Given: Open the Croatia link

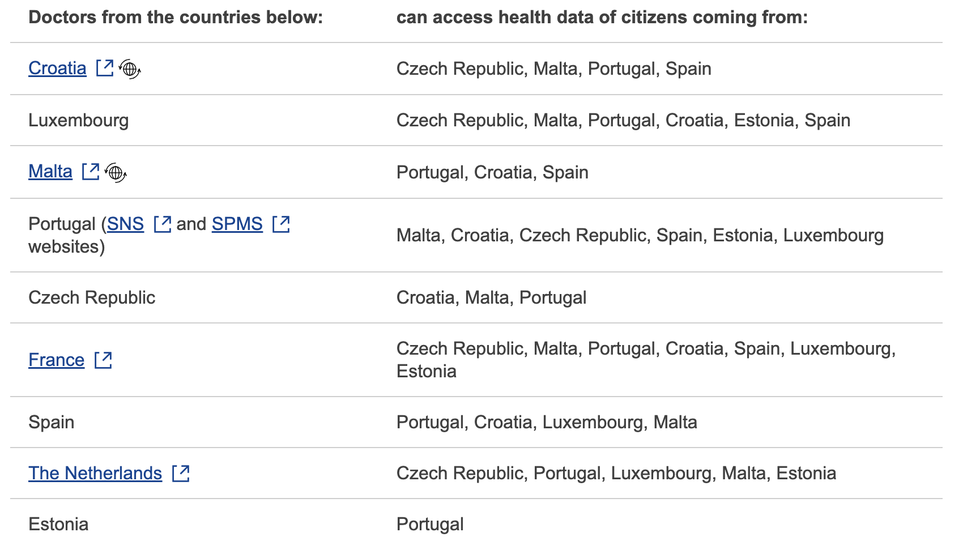Looking at the screenshot, I should pyautogui.click(x=57, y=69).
